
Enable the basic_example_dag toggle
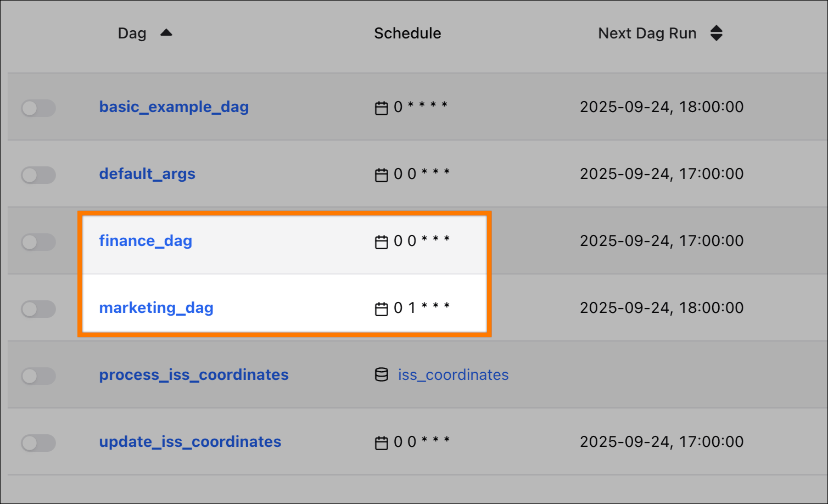coord(38,108)
